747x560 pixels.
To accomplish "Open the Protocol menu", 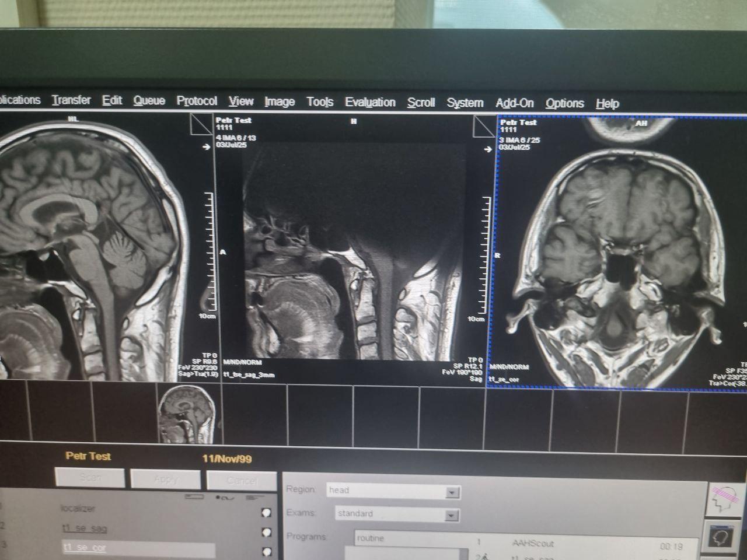I will [197, 101].
